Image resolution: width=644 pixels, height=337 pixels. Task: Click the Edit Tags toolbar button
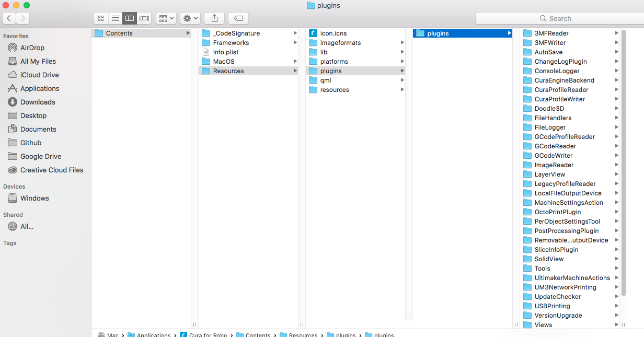[238, 18]
